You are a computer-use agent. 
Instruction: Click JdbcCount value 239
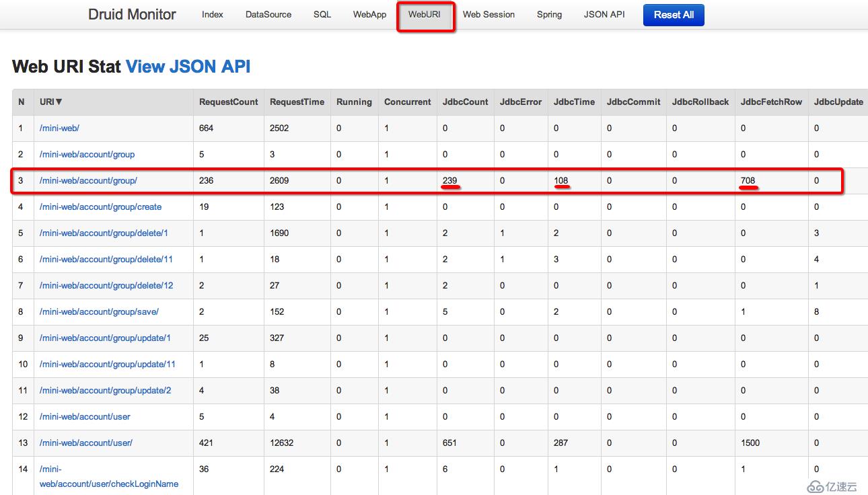pos(449,180)
